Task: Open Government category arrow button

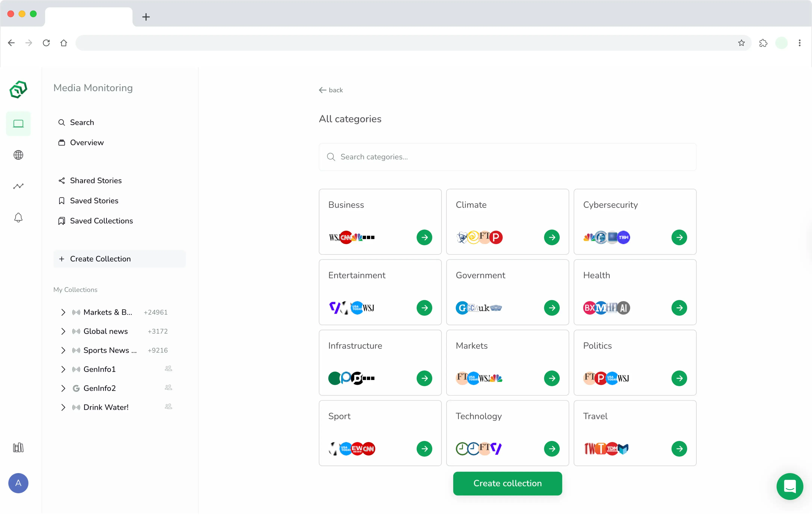Action: (552, 308)
